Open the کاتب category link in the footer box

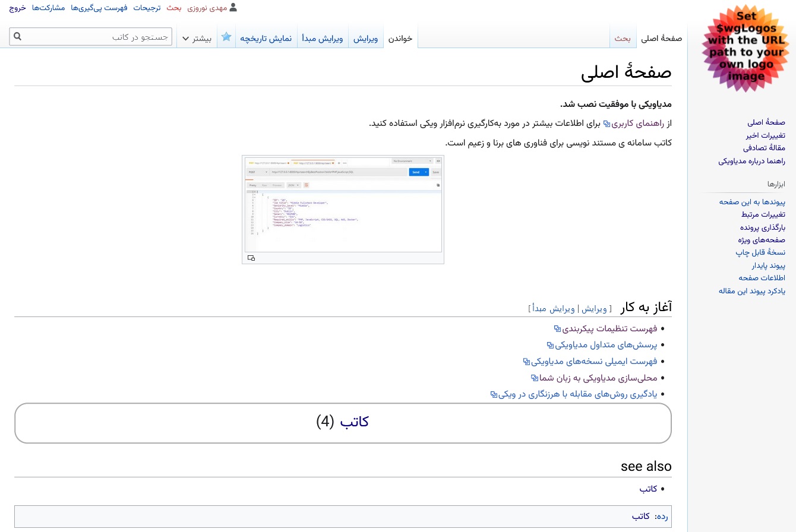pos(641,517)
